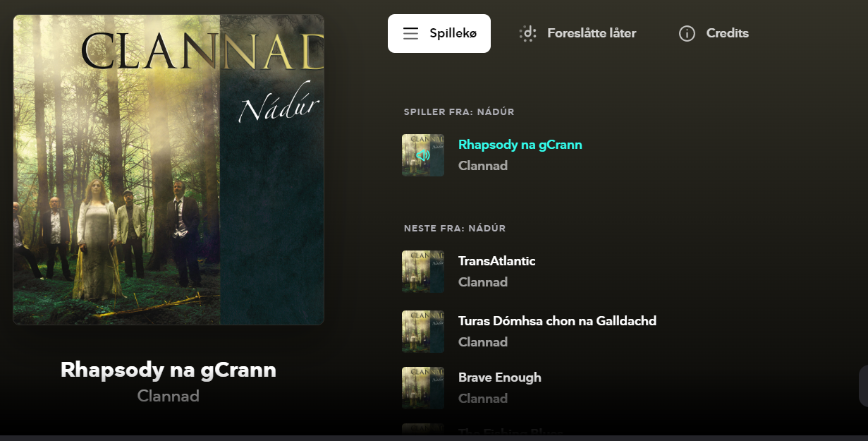Click the Credits info circle icon
Screen dimensions: 868x441
pos(687,33)
